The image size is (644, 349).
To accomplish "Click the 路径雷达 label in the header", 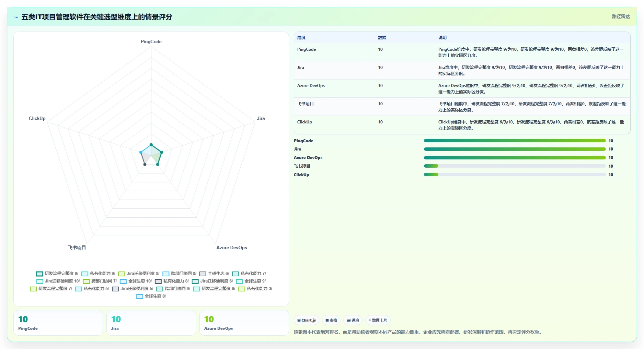I will click(x=621, y=16).
